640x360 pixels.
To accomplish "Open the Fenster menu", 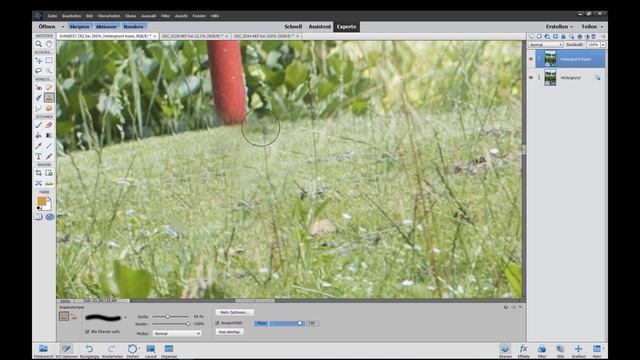I will (199, 16).
